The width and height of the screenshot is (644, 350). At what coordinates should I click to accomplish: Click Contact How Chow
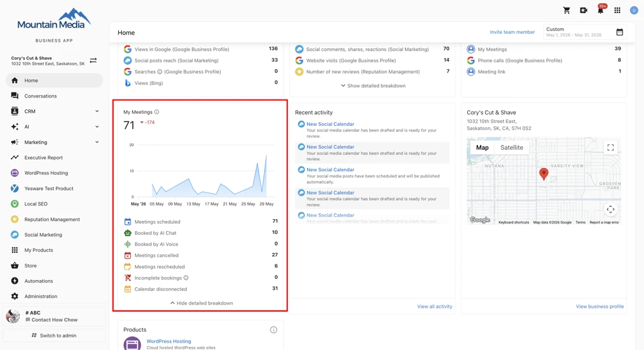coord(54,320)
